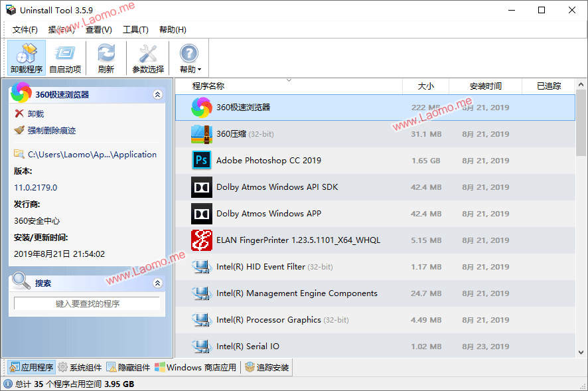Screen dimensions: 588x391
Task: Open the 帮助(H) menu
Action: coord(173,30)
